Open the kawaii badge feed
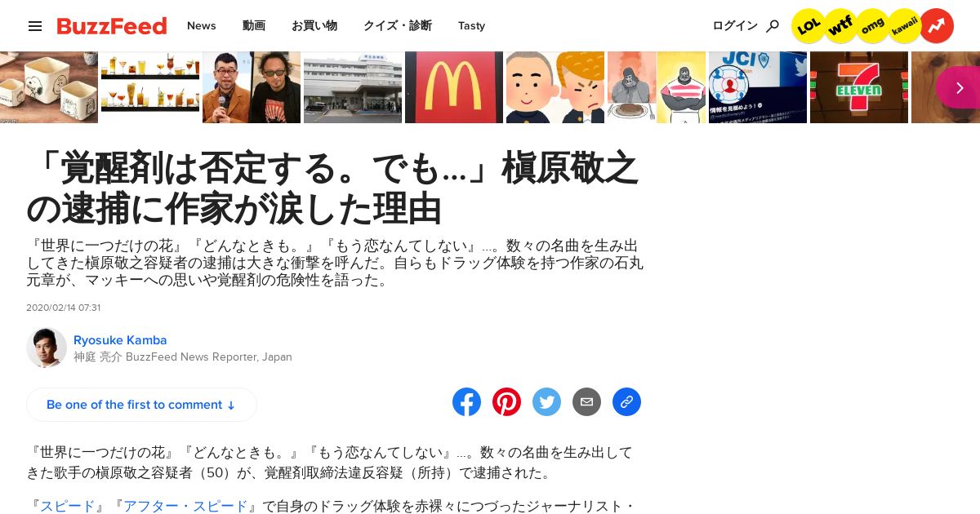Viewport: 980px width, 514px height. pos(904,26)
